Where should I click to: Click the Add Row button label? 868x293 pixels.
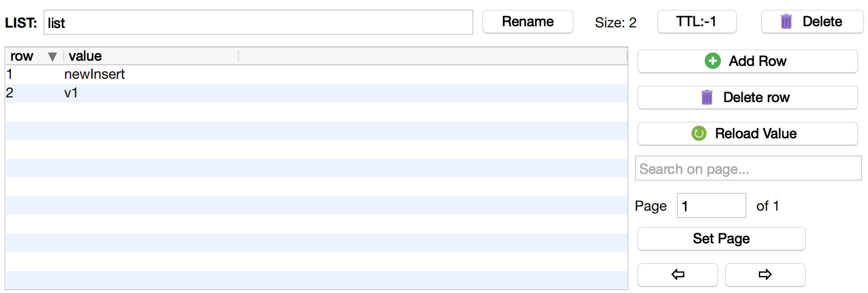coord(758,61)
